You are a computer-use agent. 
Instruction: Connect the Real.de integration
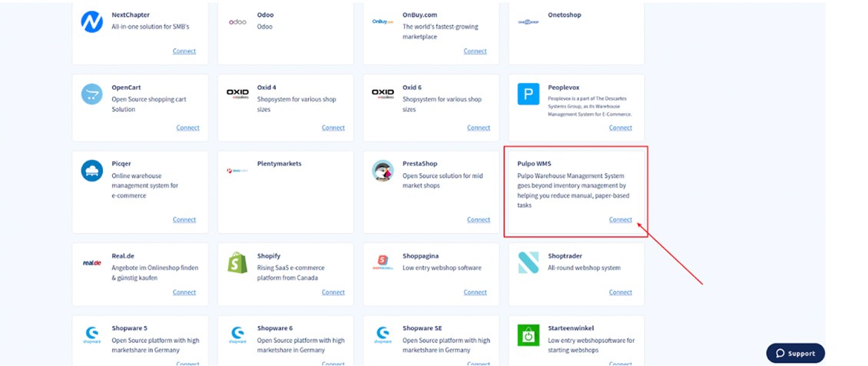point(184,292)
